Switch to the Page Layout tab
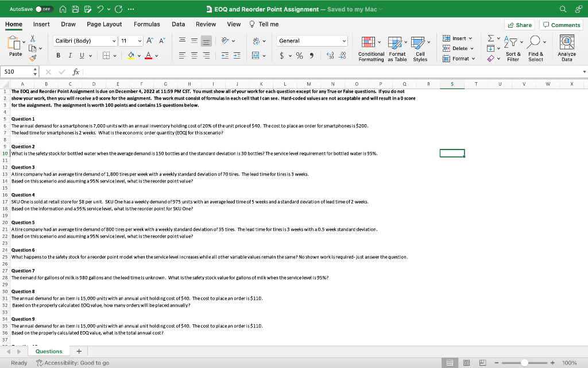The height and width of the screenshot is (368, 588). tap(105, 24)
